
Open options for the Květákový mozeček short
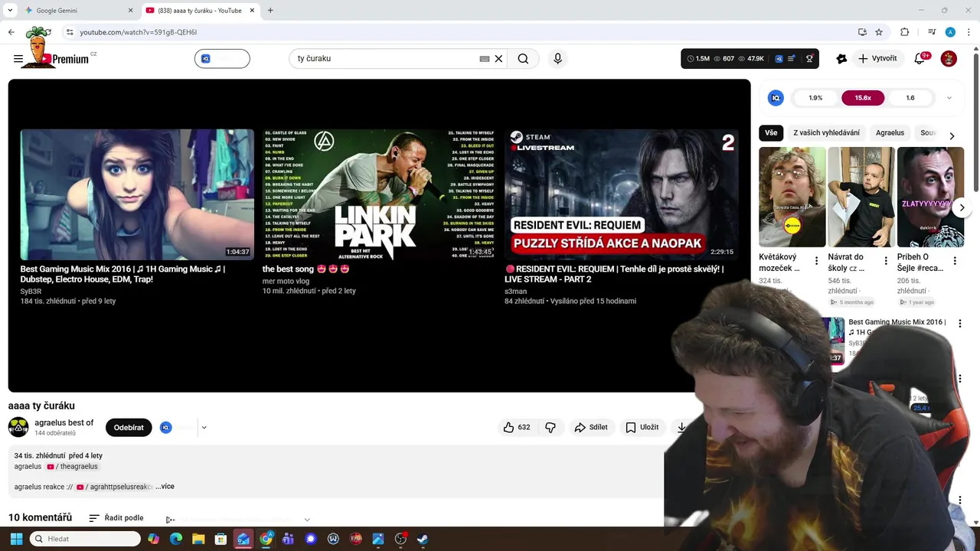816,261
